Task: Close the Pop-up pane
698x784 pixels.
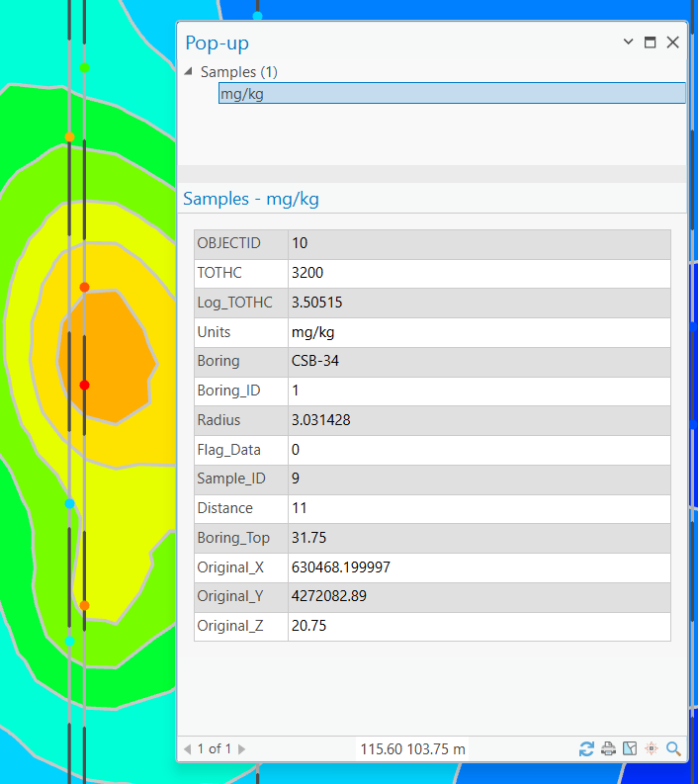Action: (x=673, y=43)
